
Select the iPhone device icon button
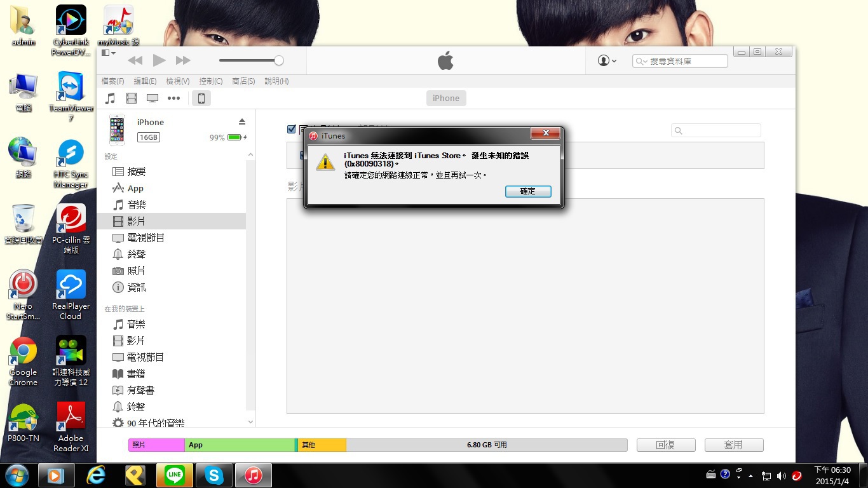201,98
